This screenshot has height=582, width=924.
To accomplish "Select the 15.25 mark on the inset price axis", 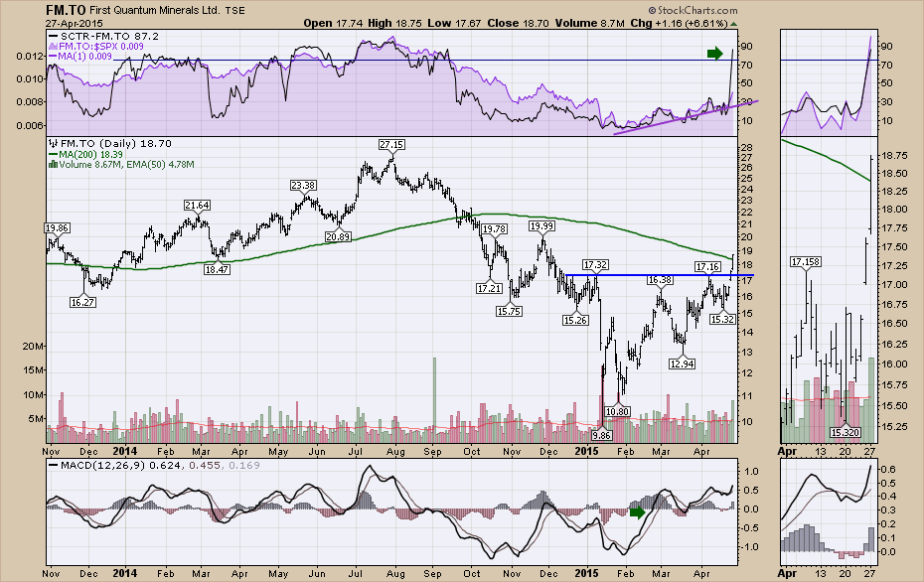I will click(x=894, y=426).
